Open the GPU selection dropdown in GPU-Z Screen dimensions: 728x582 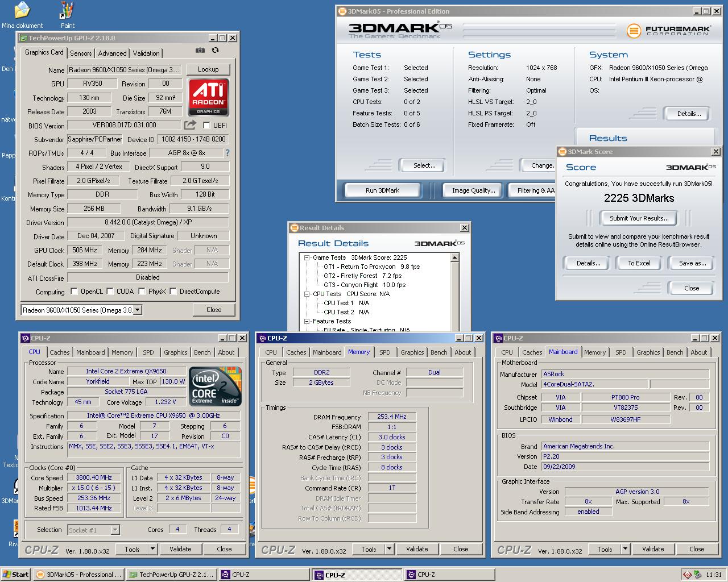pos(137,310)
